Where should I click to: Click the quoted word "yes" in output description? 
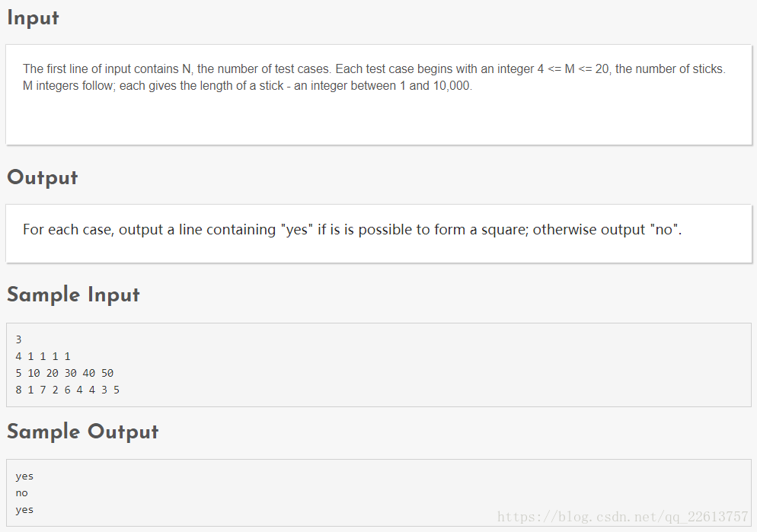(297, 230)
